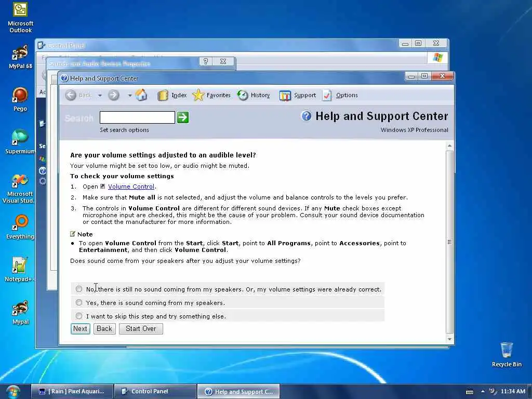
Task: Open Support toolbar icon
Action: click(x=285, y=96)
